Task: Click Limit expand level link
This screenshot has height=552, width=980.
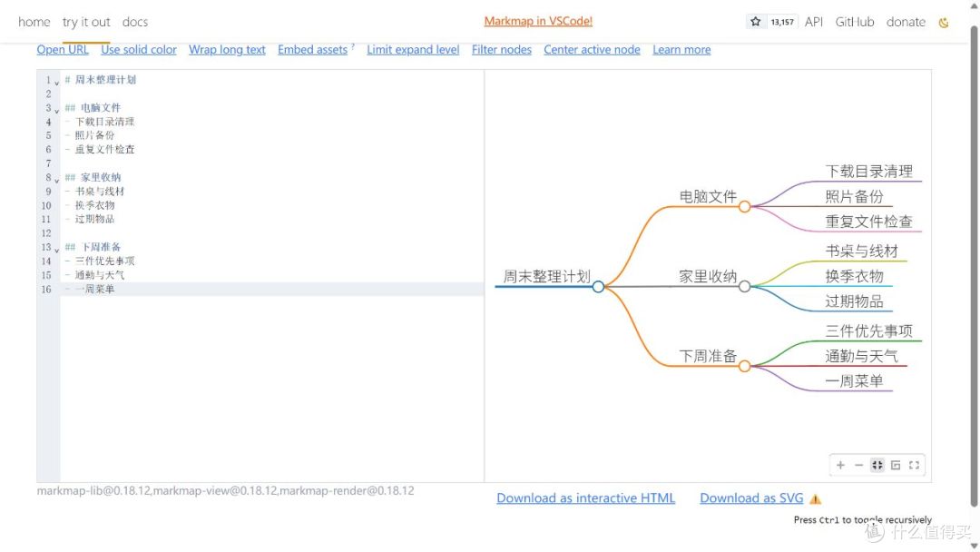Action: pyautogui.click(x=413, y=49)
